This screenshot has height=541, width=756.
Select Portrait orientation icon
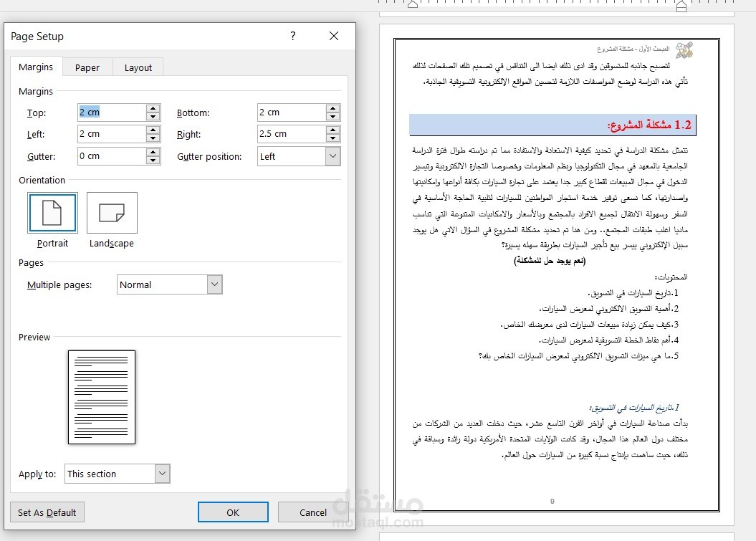click(52, 213)
